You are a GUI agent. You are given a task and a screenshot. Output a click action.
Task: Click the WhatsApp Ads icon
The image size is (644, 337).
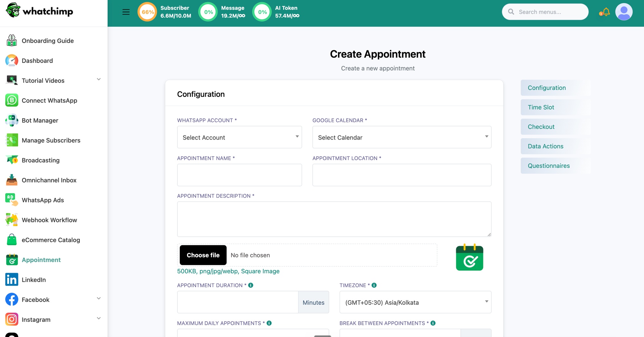pyautogui.click(x=12, y=200)
